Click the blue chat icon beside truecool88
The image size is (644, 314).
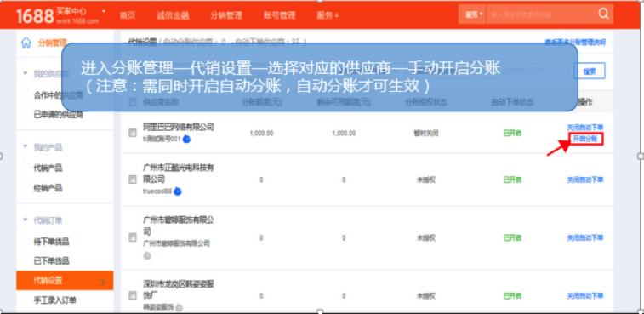(x=178, y=191)
